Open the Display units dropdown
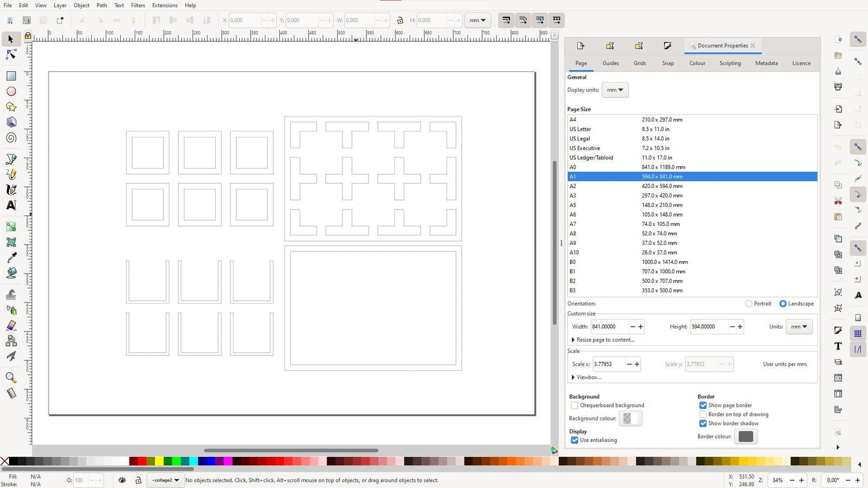868x488 pixels. (615, 90)
